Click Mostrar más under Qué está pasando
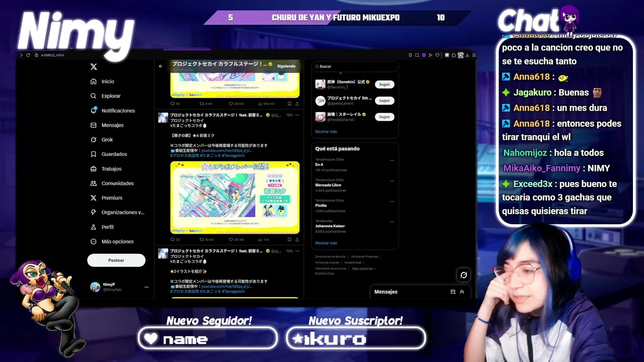This screenshot has height=362, width=644. coord(326,243)
